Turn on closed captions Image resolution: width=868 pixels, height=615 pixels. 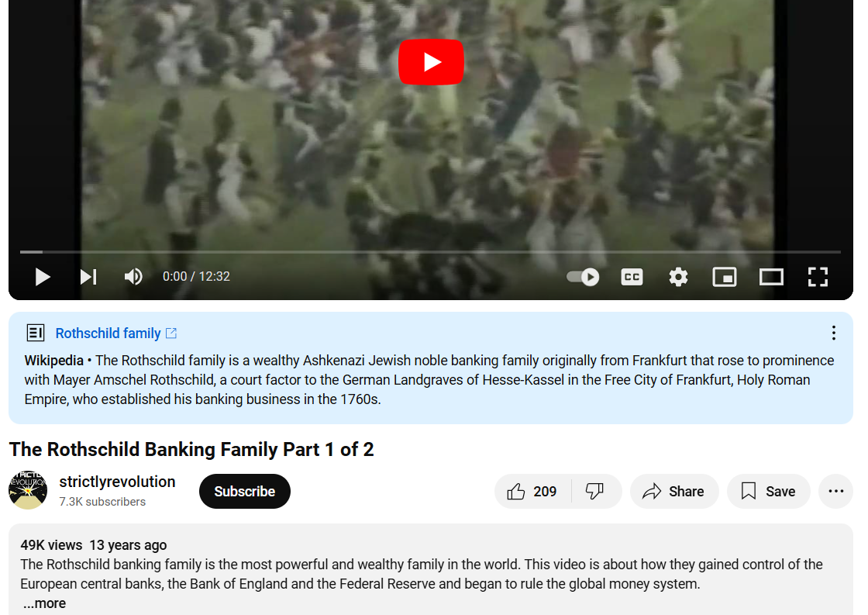(632, 276)
